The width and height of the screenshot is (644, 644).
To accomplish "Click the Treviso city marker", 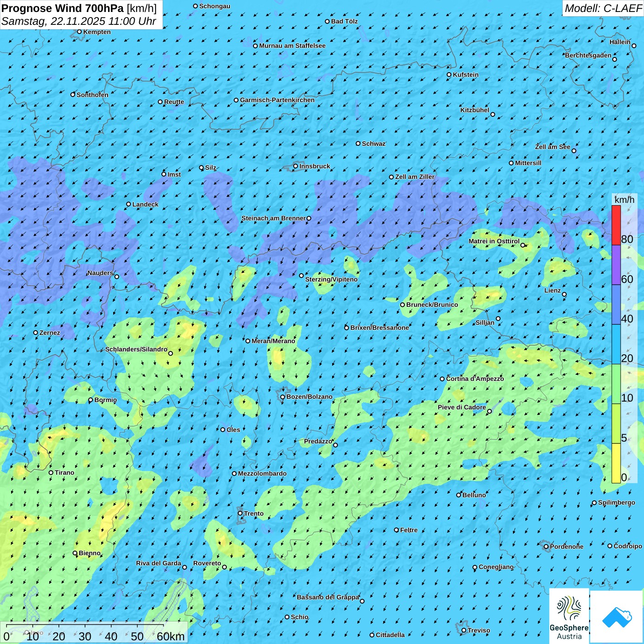I will [464, 630].
